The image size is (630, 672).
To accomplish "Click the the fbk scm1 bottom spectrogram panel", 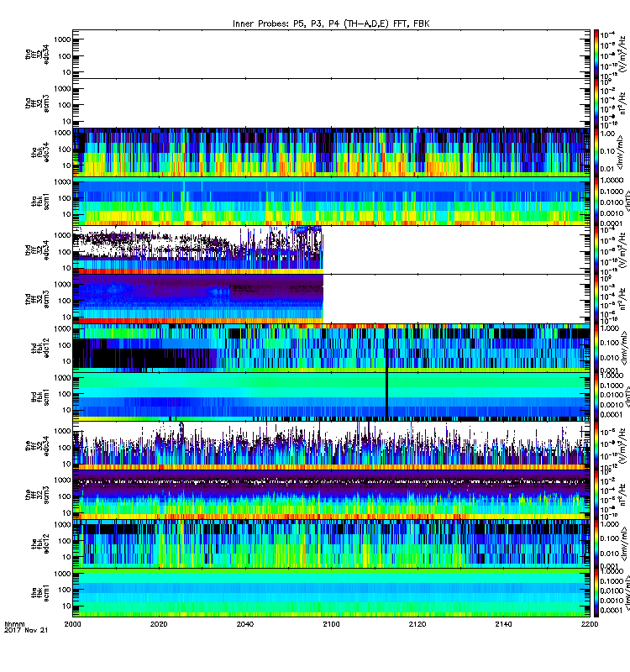I will click(331, 593).
